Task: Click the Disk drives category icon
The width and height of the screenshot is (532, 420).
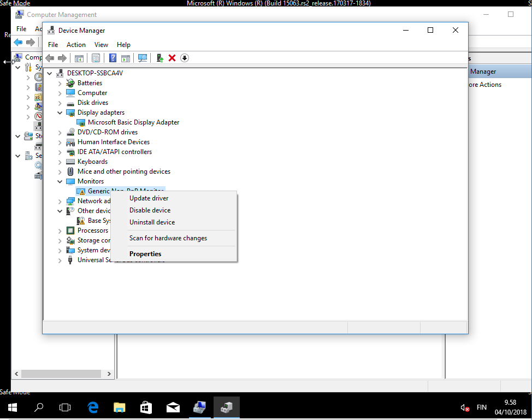Action: pos(70,103)
